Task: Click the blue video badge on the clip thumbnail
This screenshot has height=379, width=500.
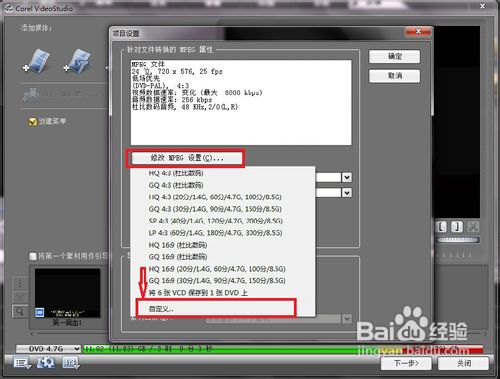Action: tap(40, 312)
